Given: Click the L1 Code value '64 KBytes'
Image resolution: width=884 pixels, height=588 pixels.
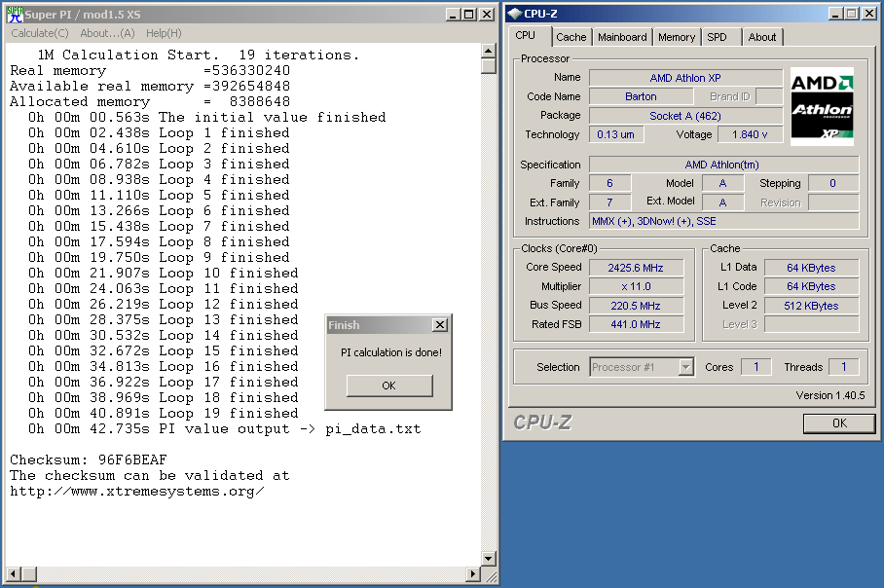Looking at the screenshot, I should click(811, 286).
